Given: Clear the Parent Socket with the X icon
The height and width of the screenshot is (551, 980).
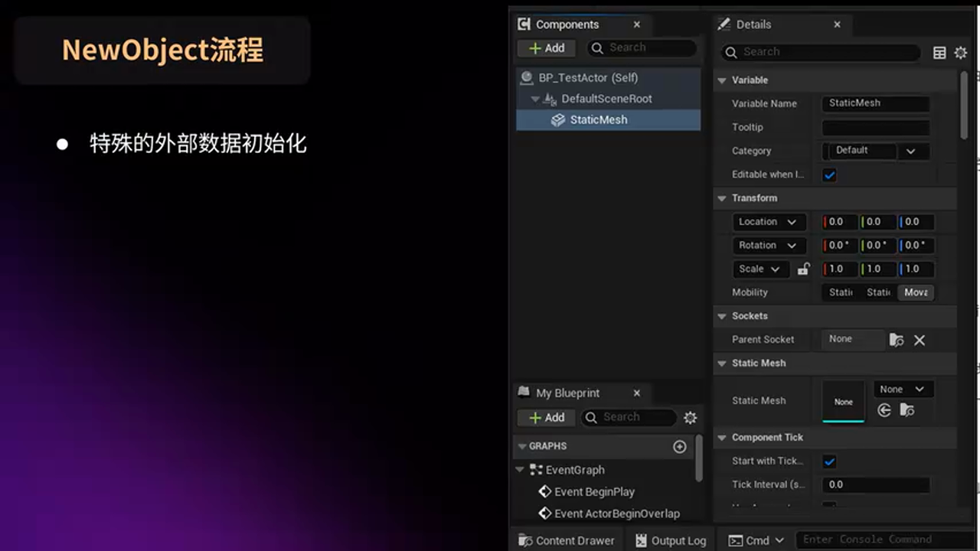Looking at the screenshot, I should 920,340.
